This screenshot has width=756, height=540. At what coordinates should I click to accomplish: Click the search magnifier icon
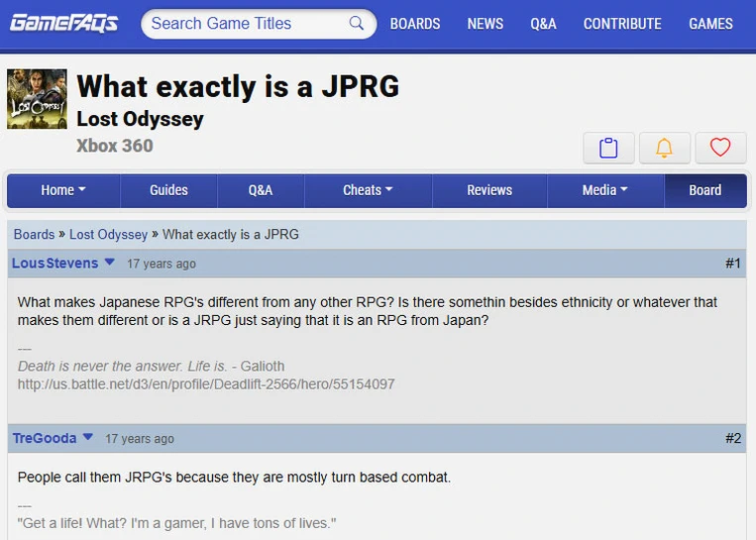(x=357, y=24)
